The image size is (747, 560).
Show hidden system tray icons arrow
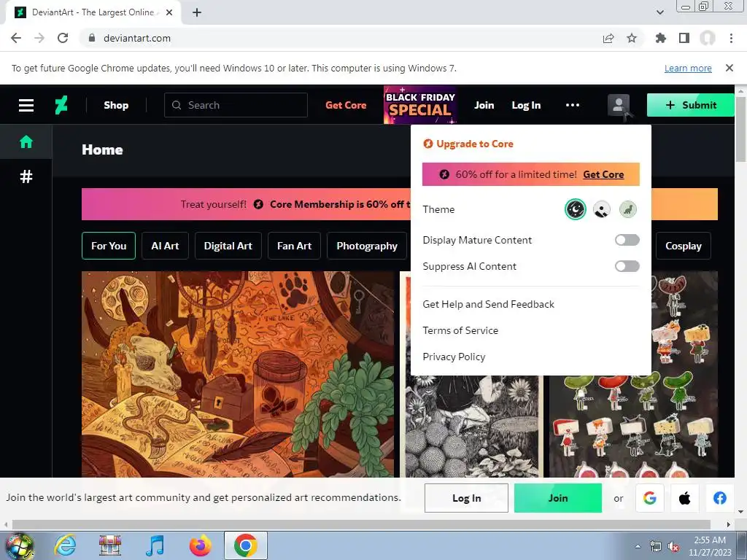(638, 546)
